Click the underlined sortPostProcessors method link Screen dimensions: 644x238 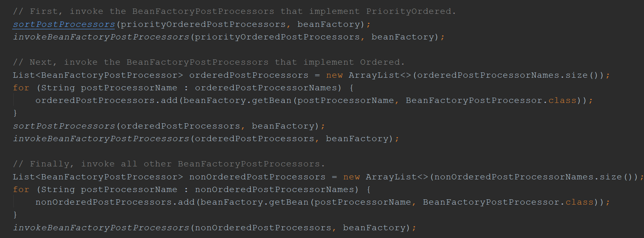click(x=64, y=24)
